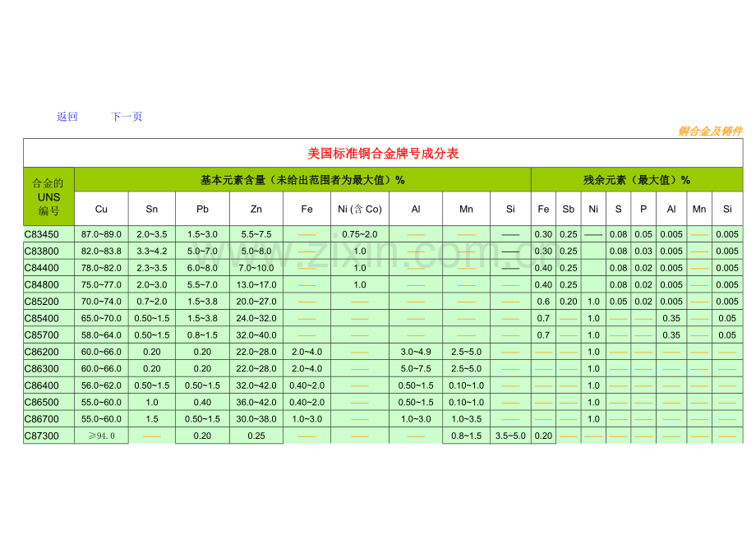The image size is (756, 535).
Task: Open the 铜合金及铸件 link
Action: [x=710, y=131]
